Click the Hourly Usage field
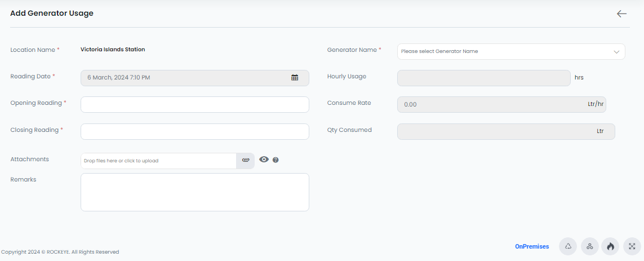This screenshot has width=644, height=261. (484, 78)
